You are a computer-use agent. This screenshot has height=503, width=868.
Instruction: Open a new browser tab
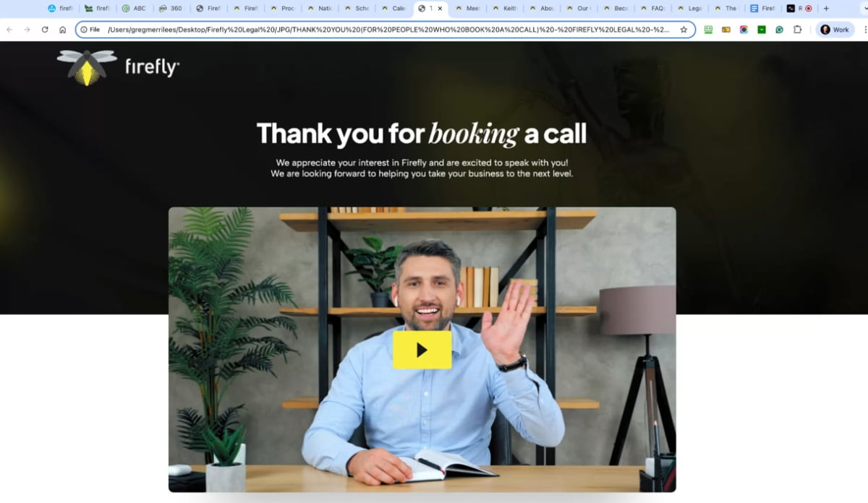pyautogui.click(x=827, y=9)
